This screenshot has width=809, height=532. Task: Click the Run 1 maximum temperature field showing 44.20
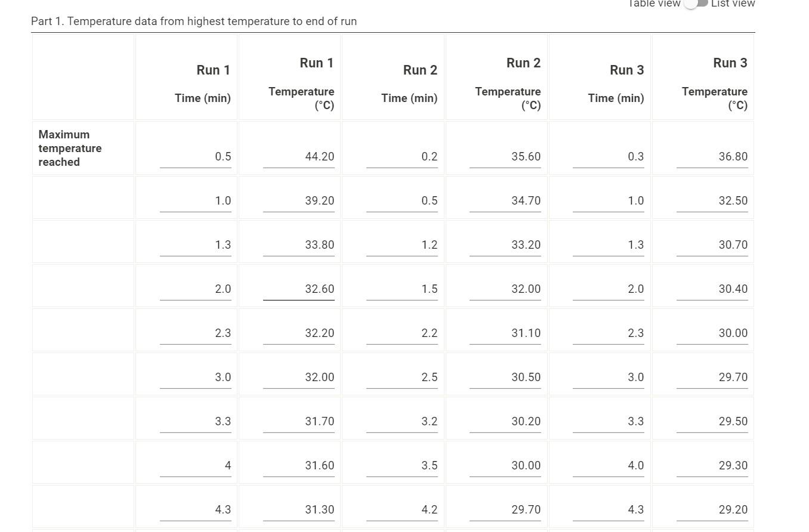[x=299, y=156]
